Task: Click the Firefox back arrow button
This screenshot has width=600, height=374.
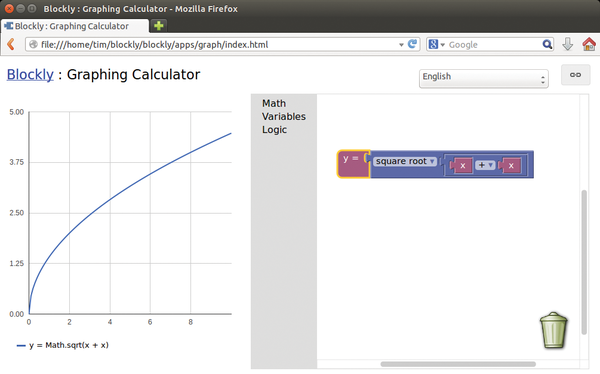Action: 11,44
